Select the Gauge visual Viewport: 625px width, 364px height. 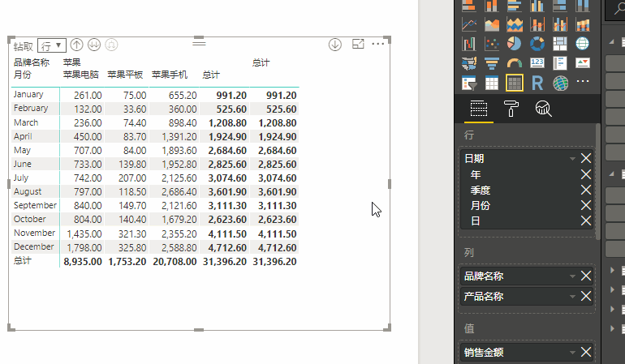click(x=515, y=63)
